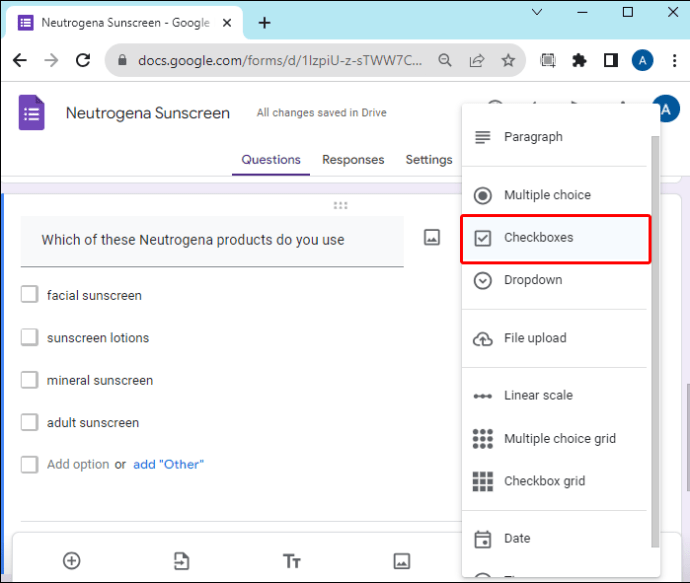This screenshot has width=690, height=583.
Task: Click the site lock icon in address bar
Action: pyautogui.click(x=122, y=60)
